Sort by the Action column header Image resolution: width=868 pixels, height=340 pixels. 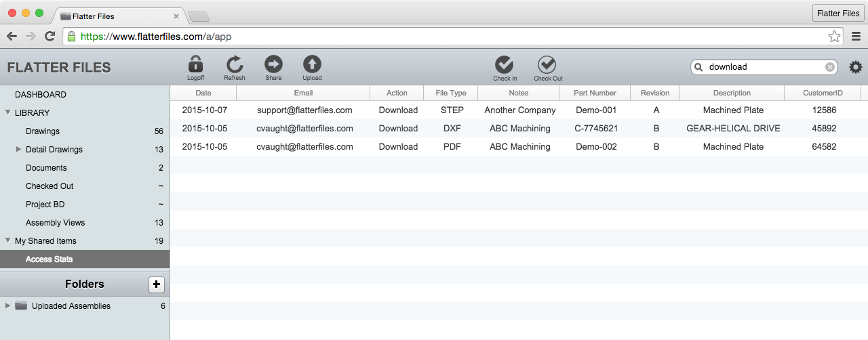tap(397, 93)
